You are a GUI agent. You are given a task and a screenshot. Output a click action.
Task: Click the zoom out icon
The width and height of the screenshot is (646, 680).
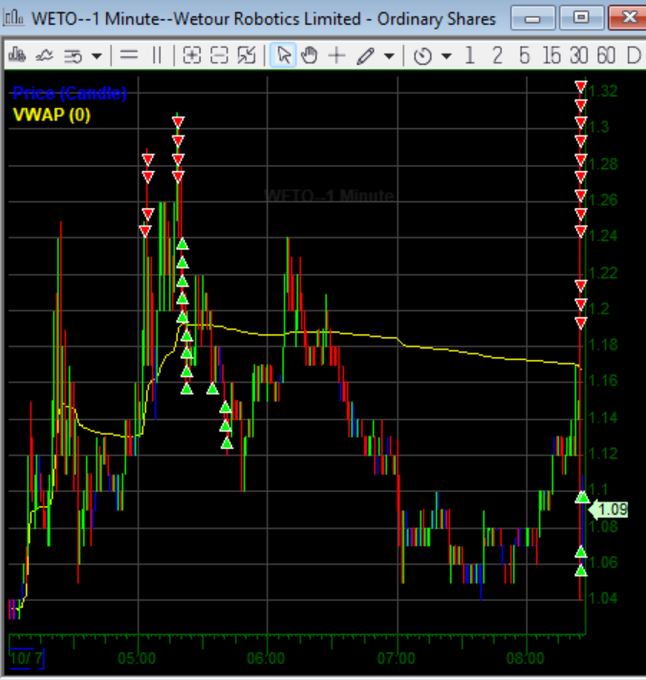219,56
